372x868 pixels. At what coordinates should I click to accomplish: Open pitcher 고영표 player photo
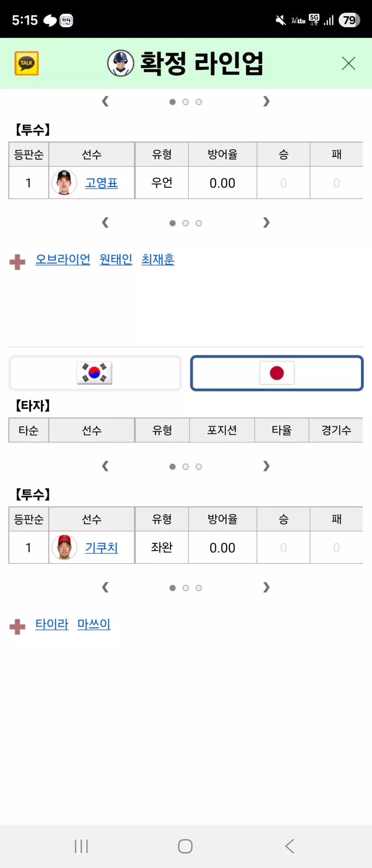tap(64, 183)
